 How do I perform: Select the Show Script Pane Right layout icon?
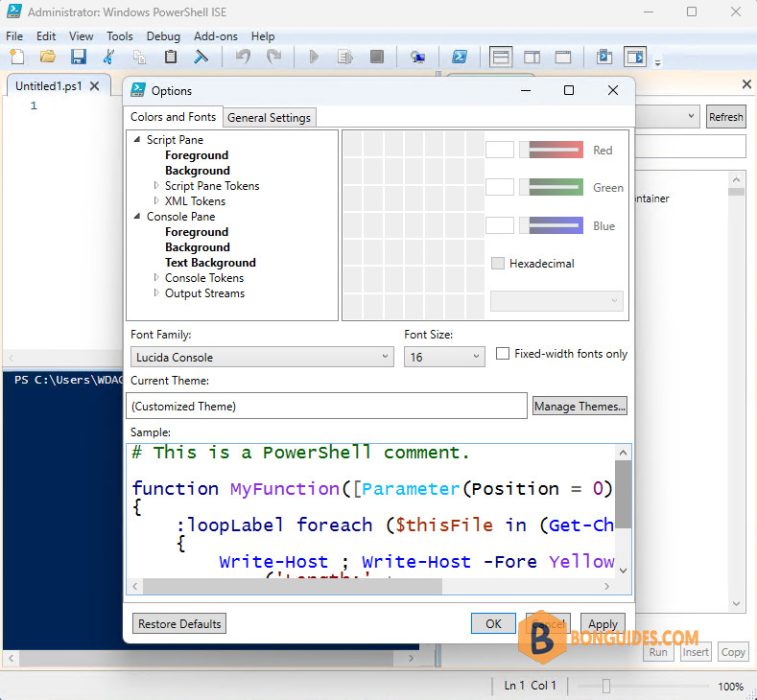pos(532,58)
